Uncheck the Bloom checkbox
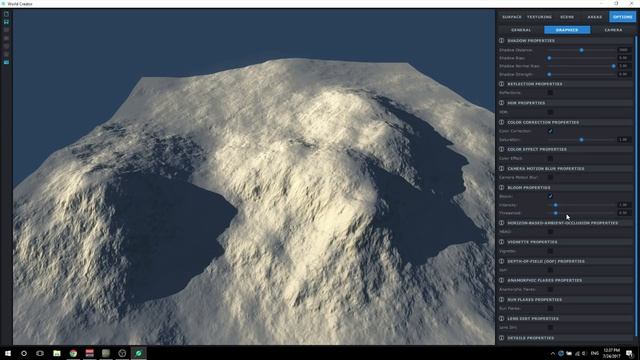Viewport: 640px width, 360px height. pos(550,196)
